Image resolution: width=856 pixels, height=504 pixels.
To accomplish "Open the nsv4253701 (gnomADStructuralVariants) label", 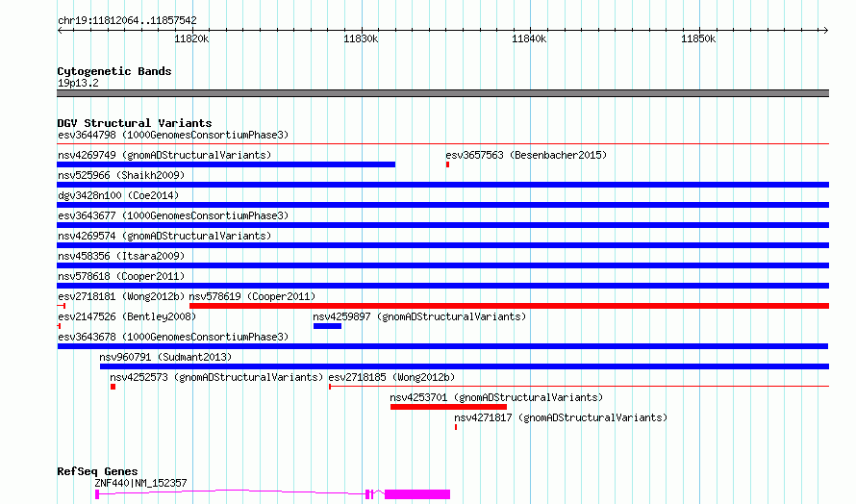I will 496,397.
